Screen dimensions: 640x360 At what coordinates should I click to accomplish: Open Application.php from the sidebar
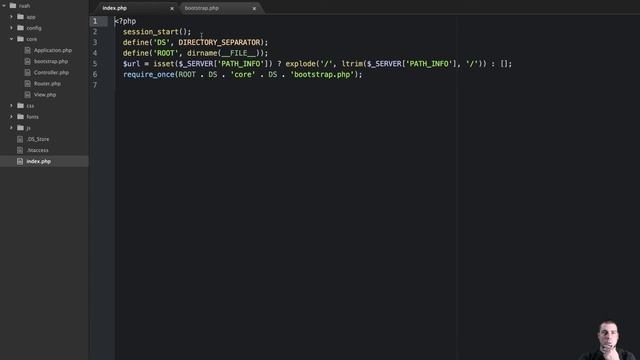pos(53,50)
